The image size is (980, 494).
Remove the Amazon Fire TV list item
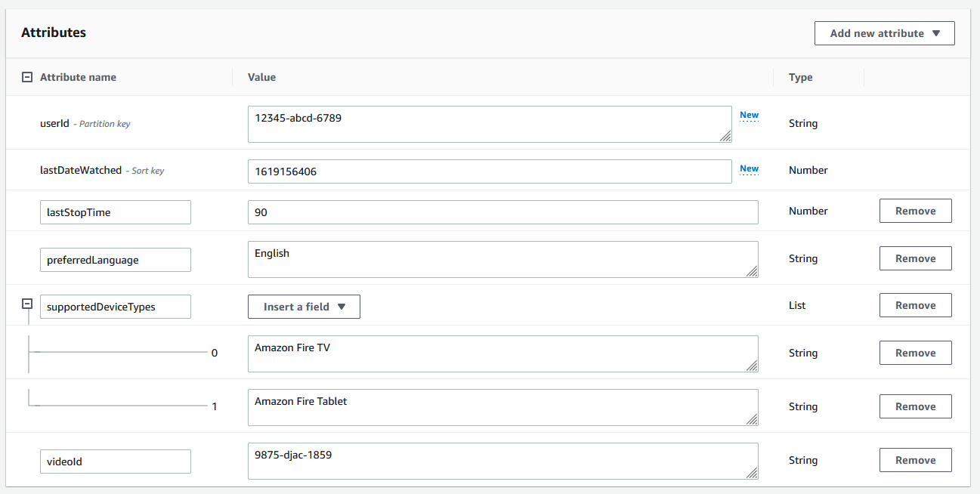click(x=915, y=352)
